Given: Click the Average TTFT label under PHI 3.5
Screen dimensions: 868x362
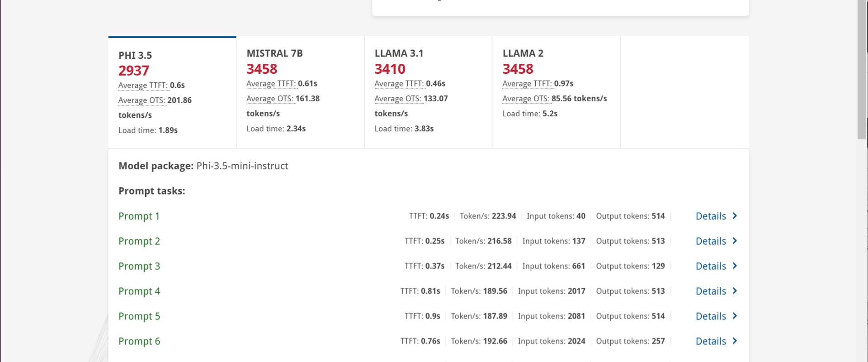Looking at the screenshot, I should pyautogui.click(x=143, y=85).
